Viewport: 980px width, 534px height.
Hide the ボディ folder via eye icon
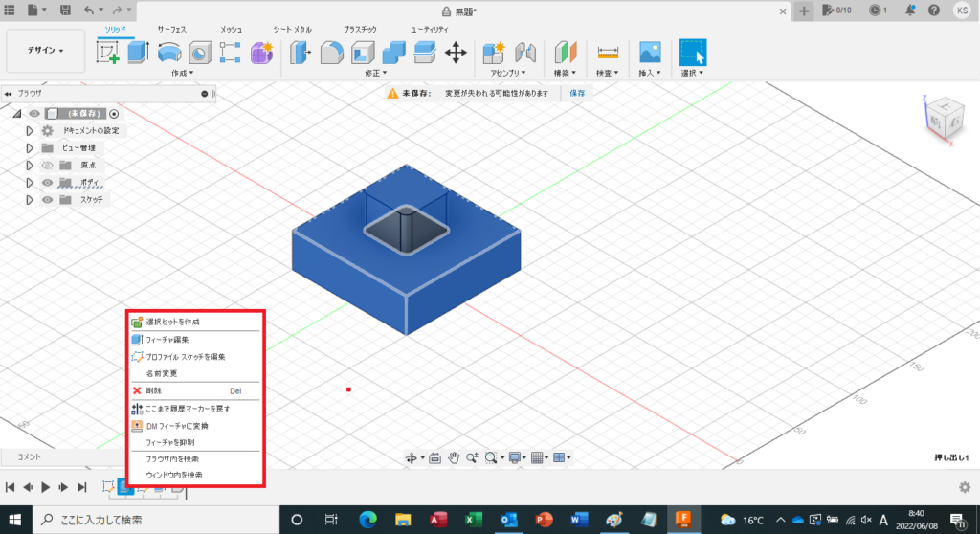(x=48, y=183)
